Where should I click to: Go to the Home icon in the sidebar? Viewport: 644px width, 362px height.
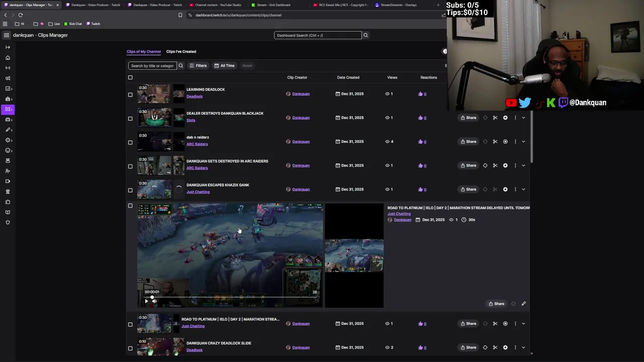tap(8, 58)
